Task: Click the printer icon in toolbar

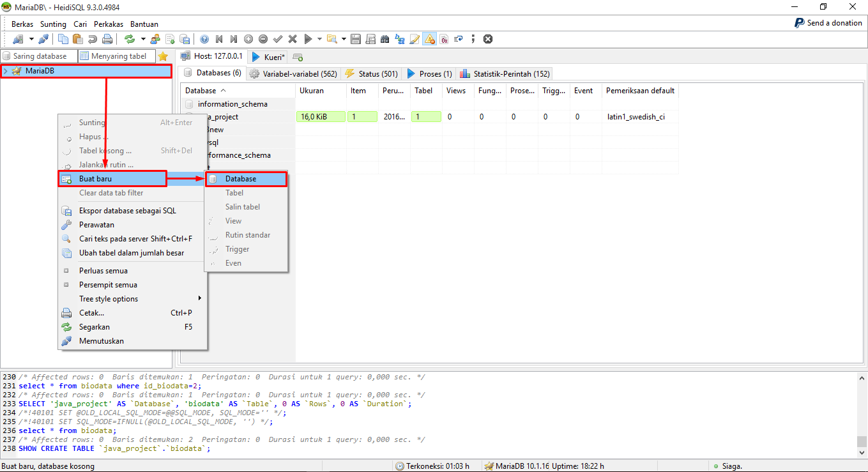Action: point(107,39)
